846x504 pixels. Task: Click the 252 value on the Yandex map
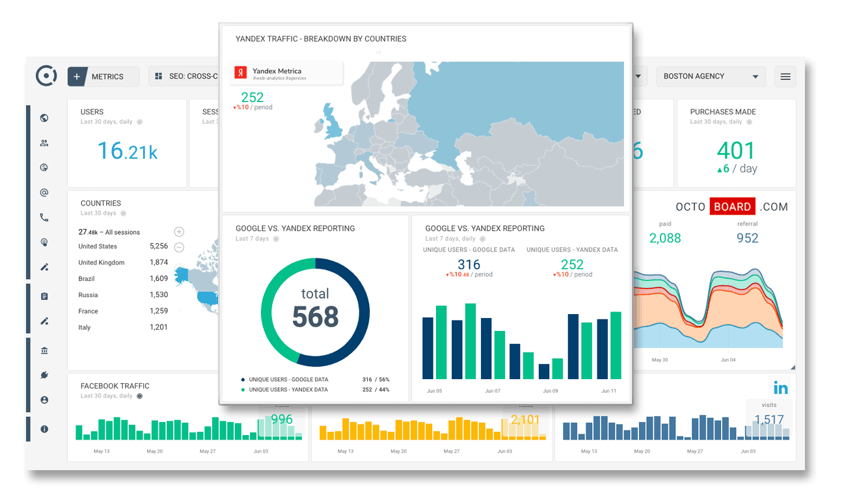tap(252, 98)
